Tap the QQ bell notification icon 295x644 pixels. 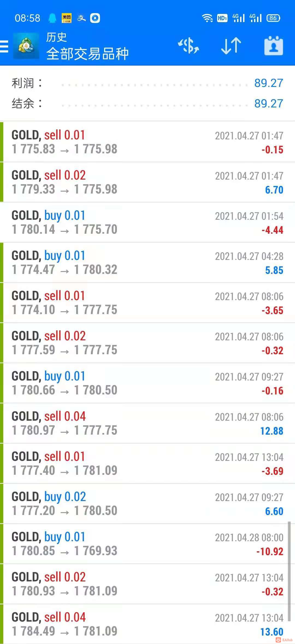(52, 18)
